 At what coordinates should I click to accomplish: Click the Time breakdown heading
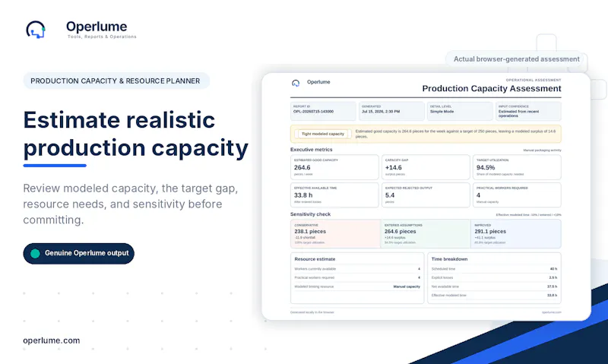tap(449, 259)
